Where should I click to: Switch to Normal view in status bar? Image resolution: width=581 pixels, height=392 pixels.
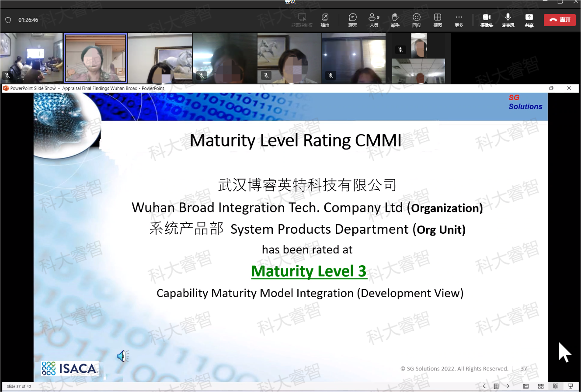(526, 386)
